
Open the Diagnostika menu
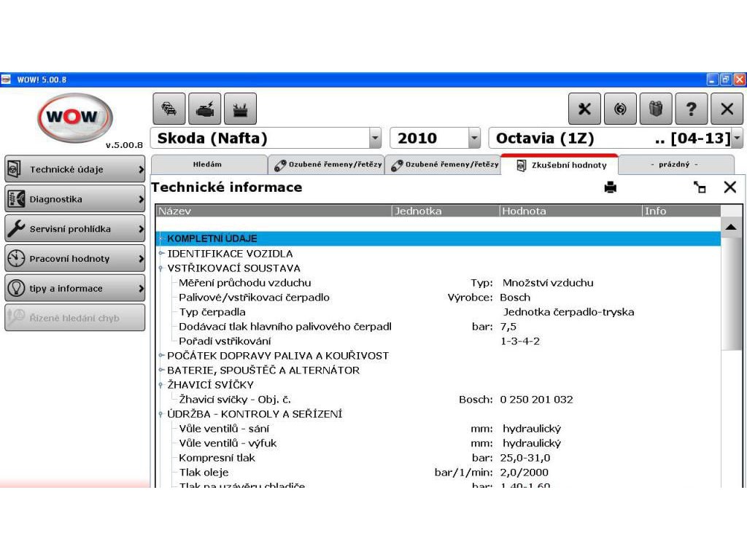pos(75,199)
